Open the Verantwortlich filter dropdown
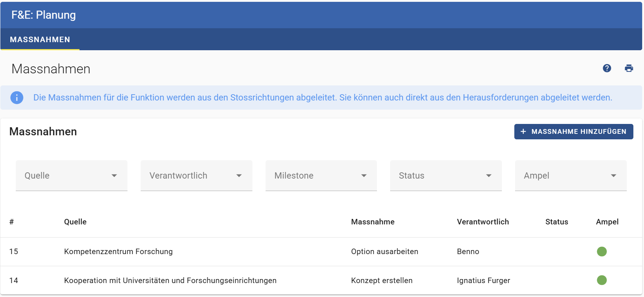This screenshot has height=297, width=644. [x=196, y=176]
